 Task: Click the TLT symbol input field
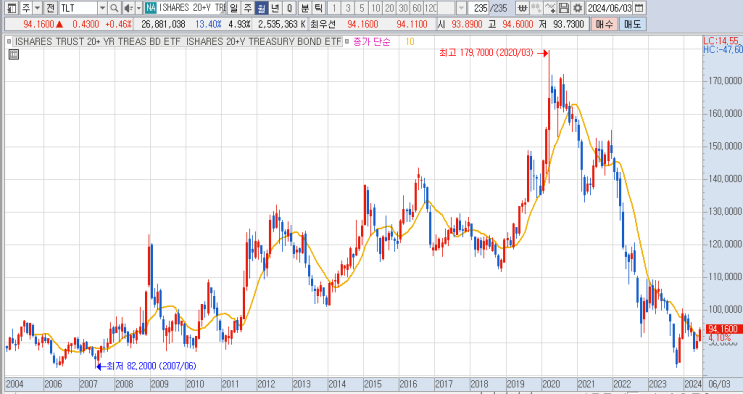click(x=78, y=8)
